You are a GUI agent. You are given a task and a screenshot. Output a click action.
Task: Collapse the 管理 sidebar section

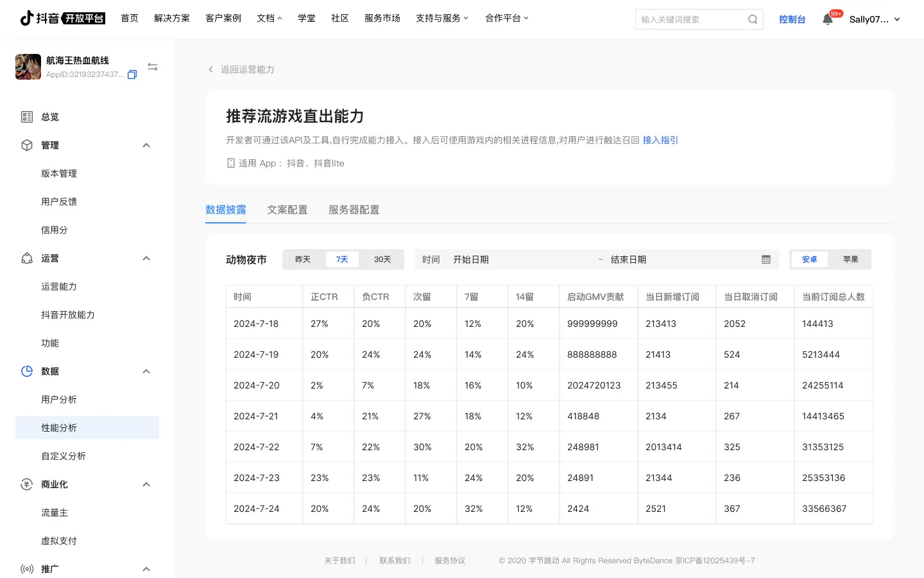(146, 145)
